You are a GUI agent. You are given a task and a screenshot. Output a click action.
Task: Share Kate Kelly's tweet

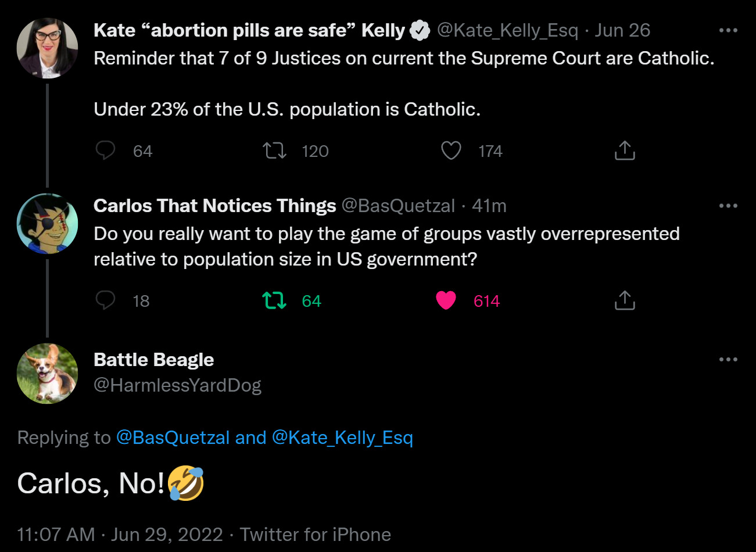coord(625,150)
